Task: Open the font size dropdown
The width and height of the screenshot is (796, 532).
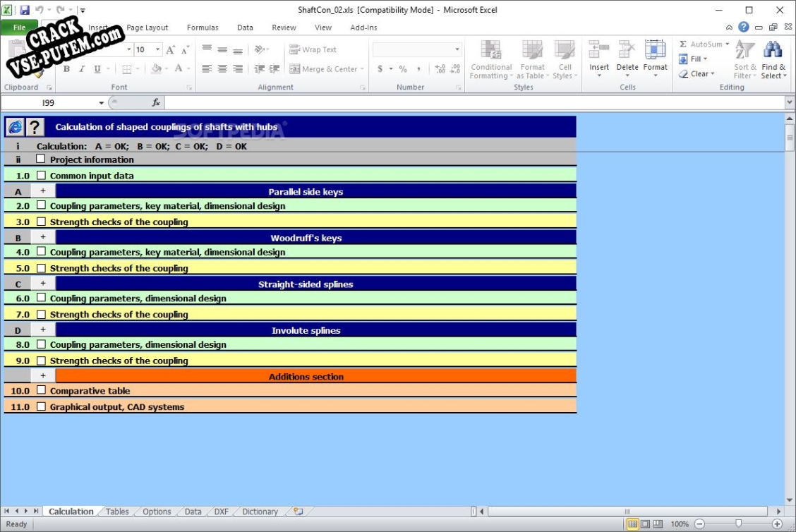Action: 157,50
